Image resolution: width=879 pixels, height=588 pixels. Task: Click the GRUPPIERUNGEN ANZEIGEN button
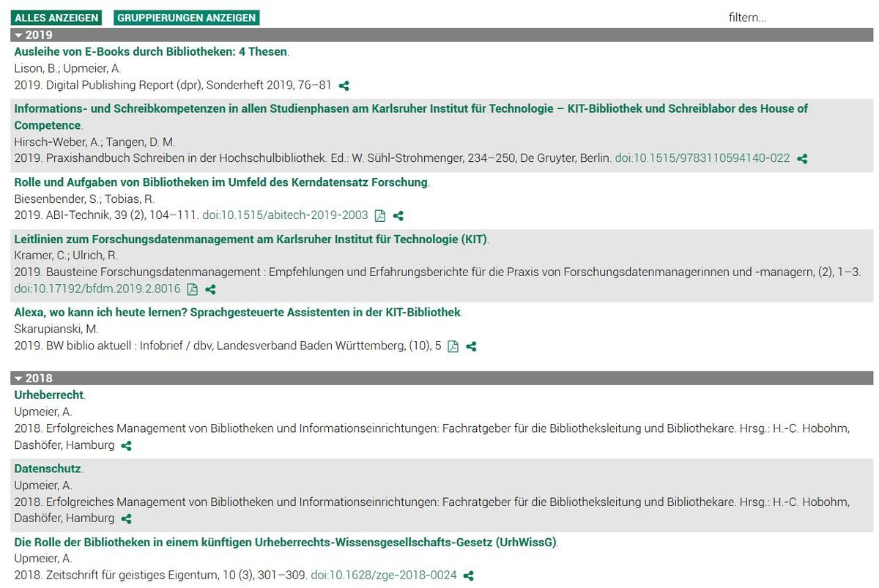(187, 18)
